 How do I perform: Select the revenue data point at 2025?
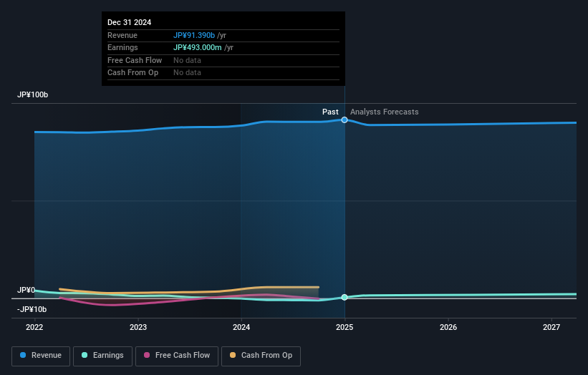coord(344,120)
